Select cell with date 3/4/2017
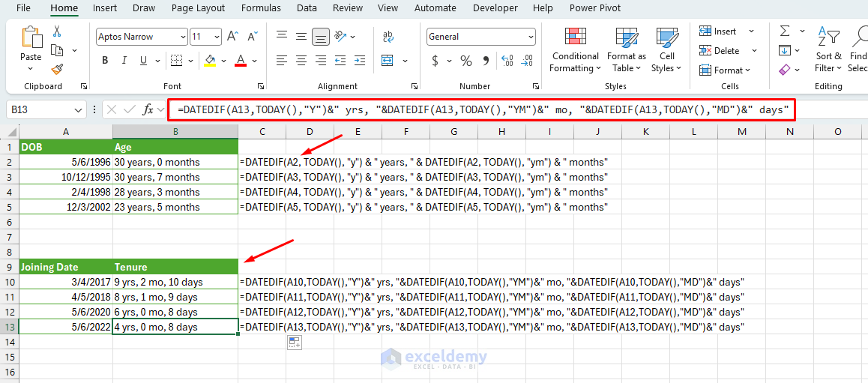 click(66, 281)
